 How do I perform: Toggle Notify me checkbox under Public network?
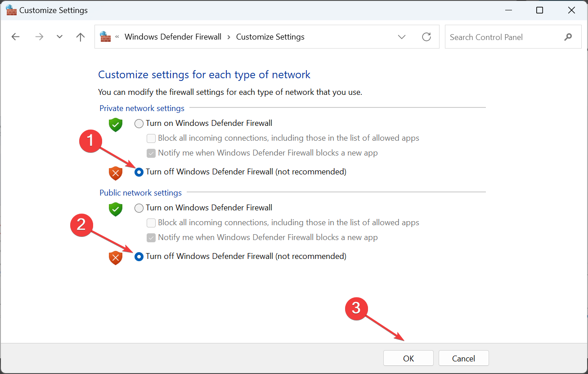tap(151, 238)
